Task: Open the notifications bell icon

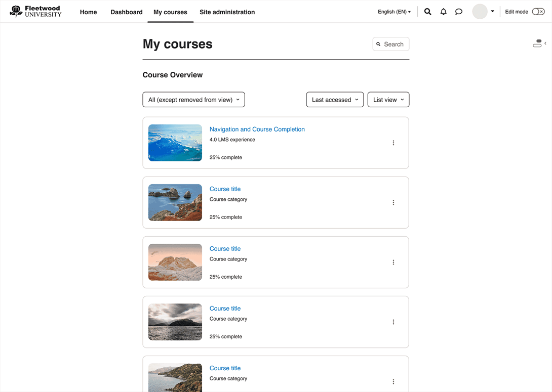Action: (x=443, y=11)
